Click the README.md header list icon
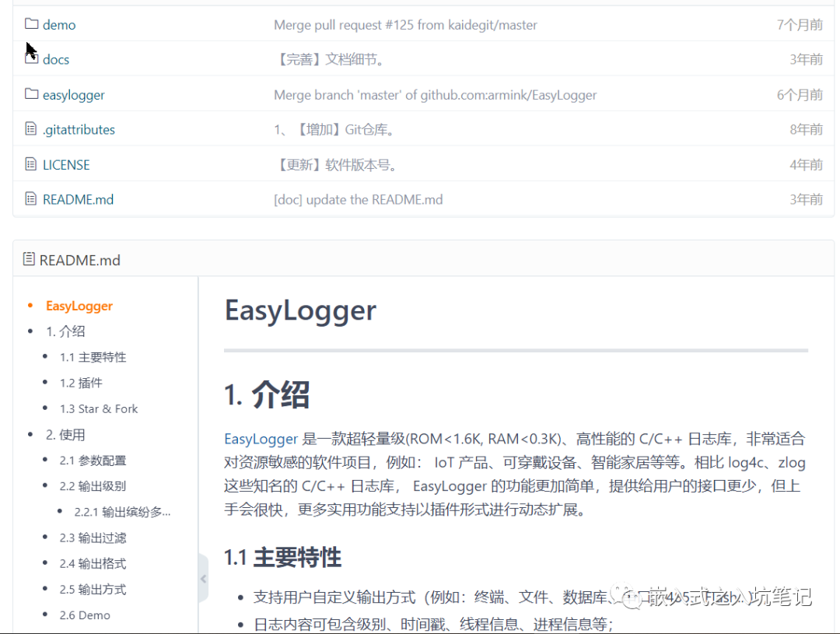840x634 pixels. (29, 259)
